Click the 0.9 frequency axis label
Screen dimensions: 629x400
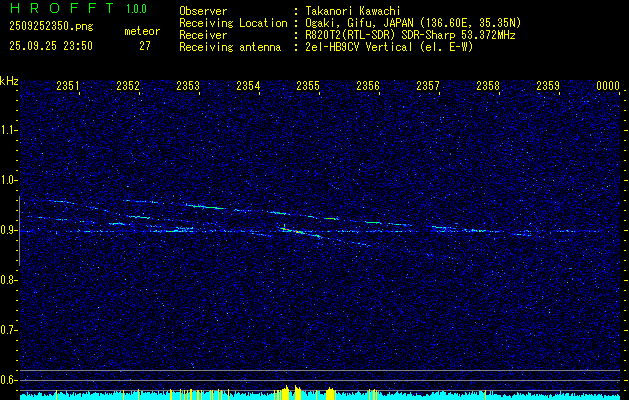pyautogui.click(x=9, y=230)
